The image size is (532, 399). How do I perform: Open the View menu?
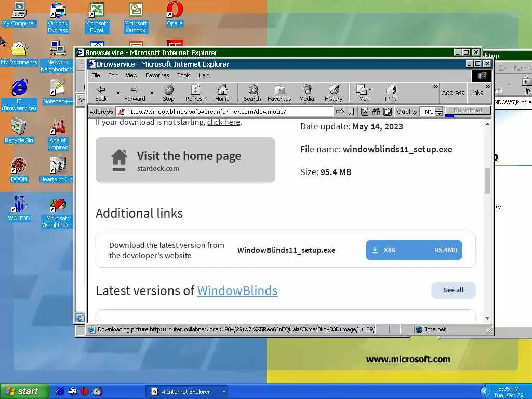coord(131,75)
